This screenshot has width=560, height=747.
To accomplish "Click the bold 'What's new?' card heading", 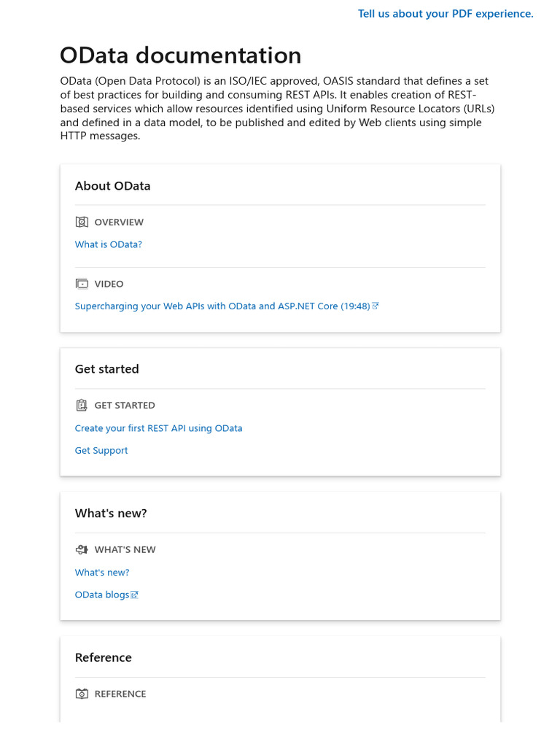I will [111, 514].
